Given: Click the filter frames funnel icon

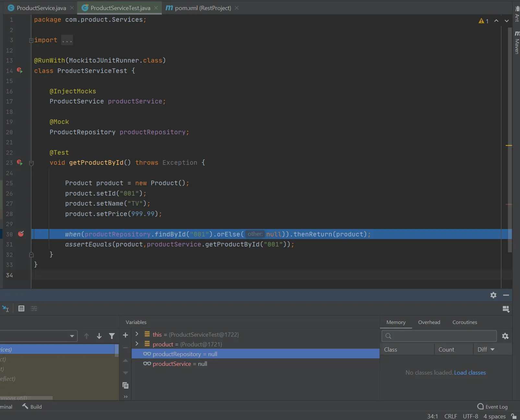Looking at the screenshot, I should pyautogui.click(x=112, y=336).
